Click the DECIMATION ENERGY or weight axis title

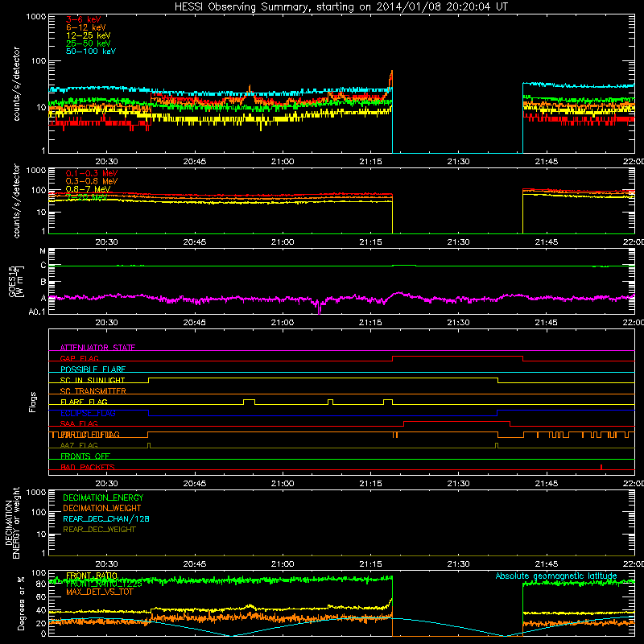tap(12, 523)
